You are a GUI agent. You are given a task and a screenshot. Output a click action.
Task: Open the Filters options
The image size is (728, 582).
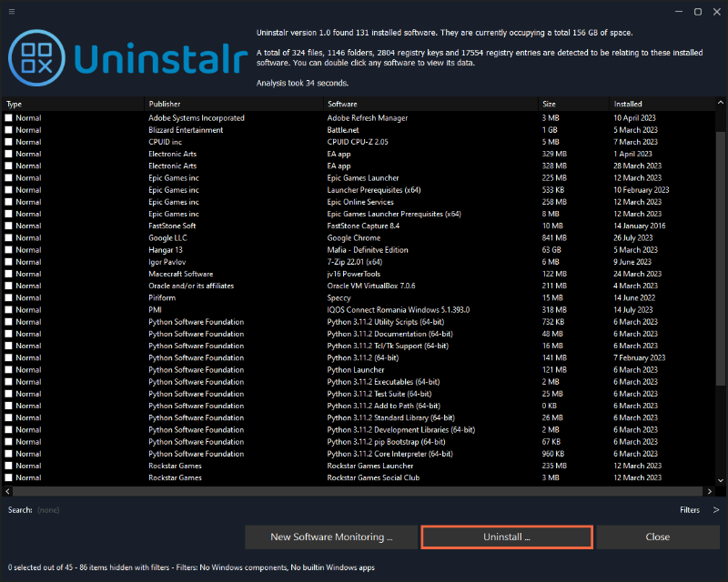coord(689,509)
